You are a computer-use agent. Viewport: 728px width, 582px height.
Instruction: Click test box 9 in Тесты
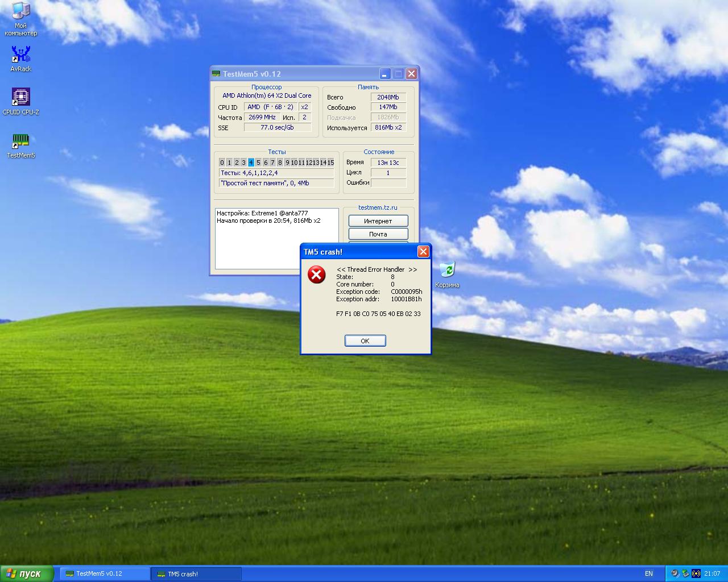pos(287,163)
